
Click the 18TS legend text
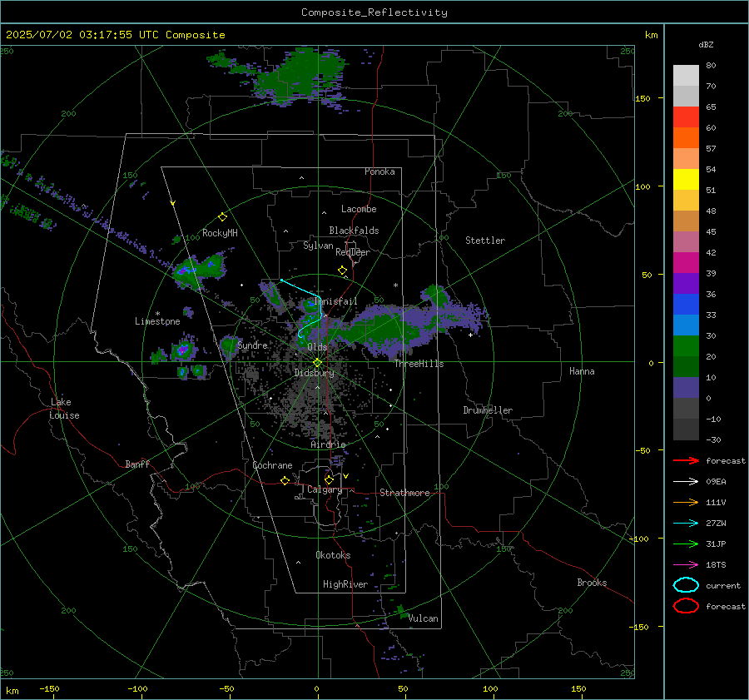[716, 565]
